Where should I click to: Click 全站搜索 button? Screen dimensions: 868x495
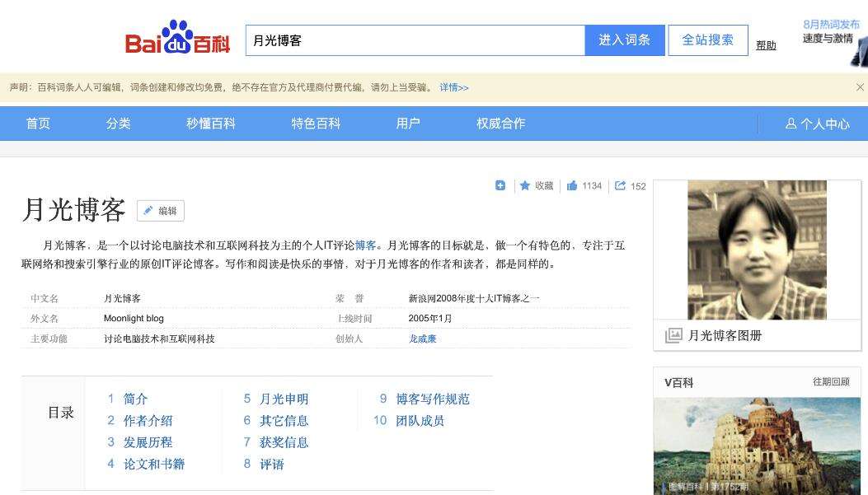click(x=708, y=40)
